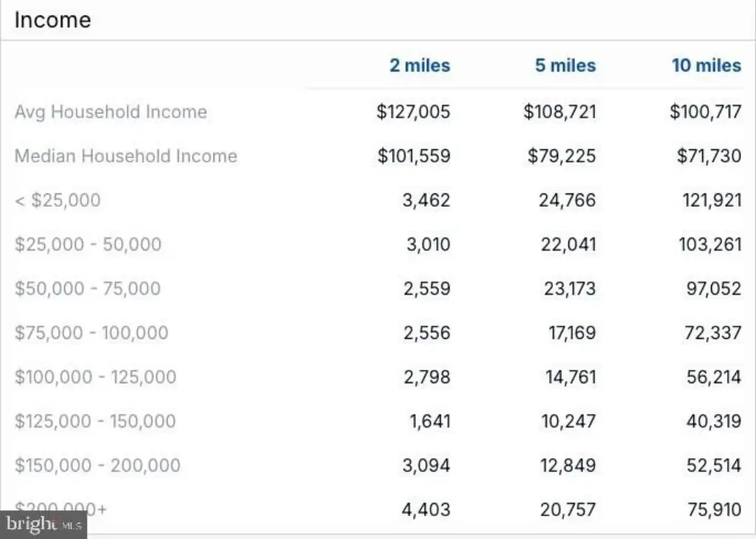Select the 5 miles column header
The height and width of the screenshot is (539, 756).
565,66
